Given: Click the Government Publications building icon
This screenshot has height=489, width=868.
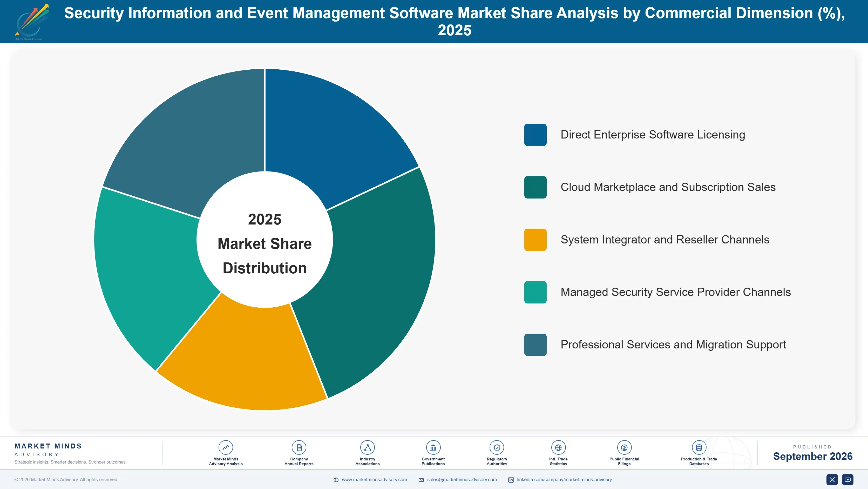Looking at the screenshot, I should pos(433,447).
